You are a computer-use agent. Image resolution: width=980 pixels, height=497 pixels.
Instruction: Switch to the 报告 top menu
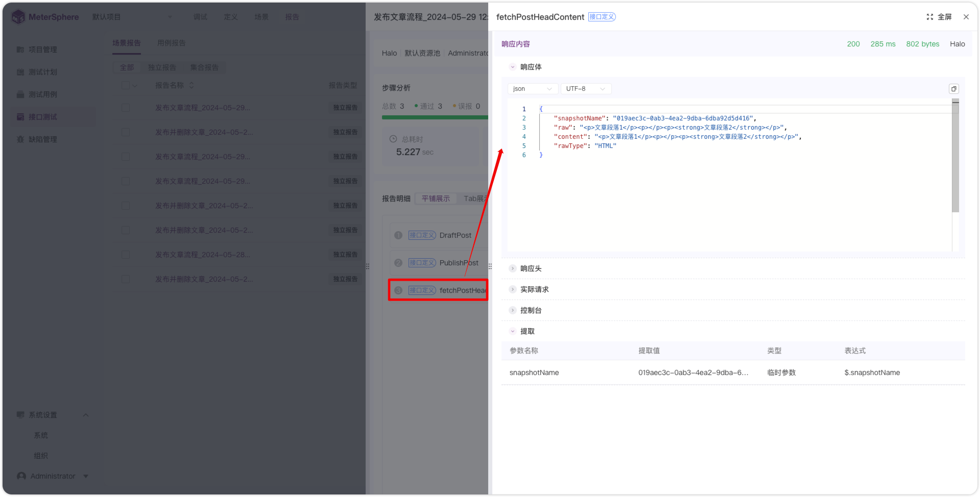coord(292,17)
